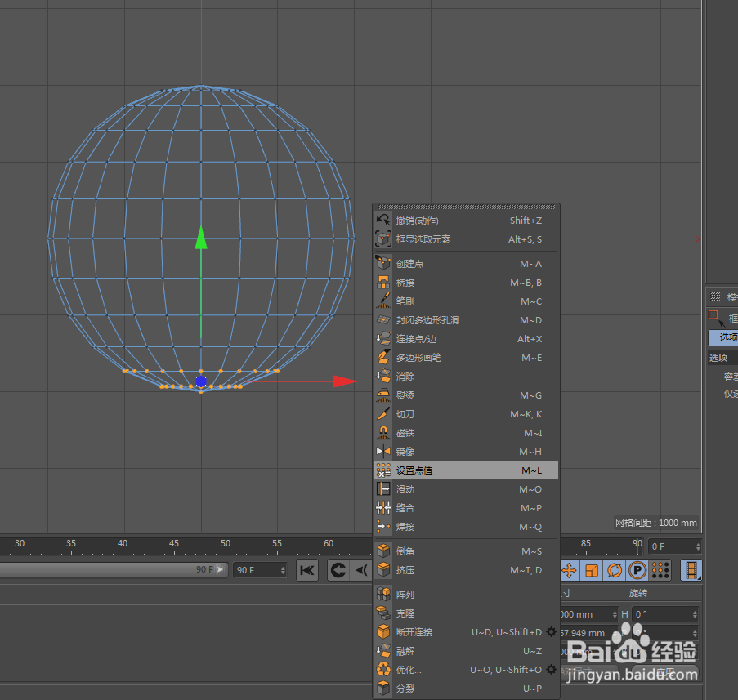Expand the corner triangle on the film icon
The height and width of the screenshot is (700, 738).
click(x=699, y=579)
